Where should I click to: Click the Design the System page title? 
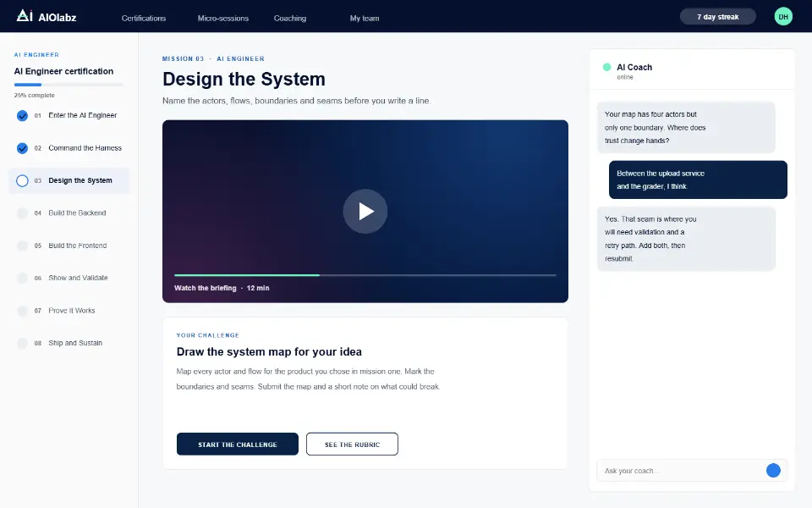pyautogui.click(x=244, y=79)
